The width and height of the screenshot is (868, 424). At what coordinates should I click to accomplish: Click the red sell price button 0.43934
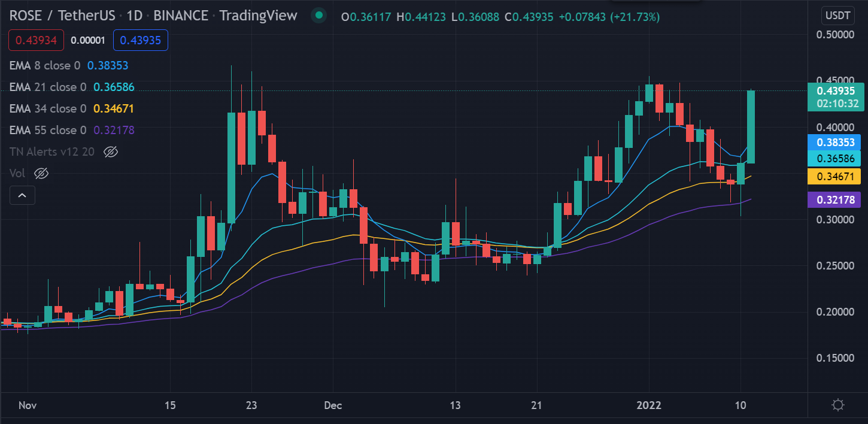point(36,40)
